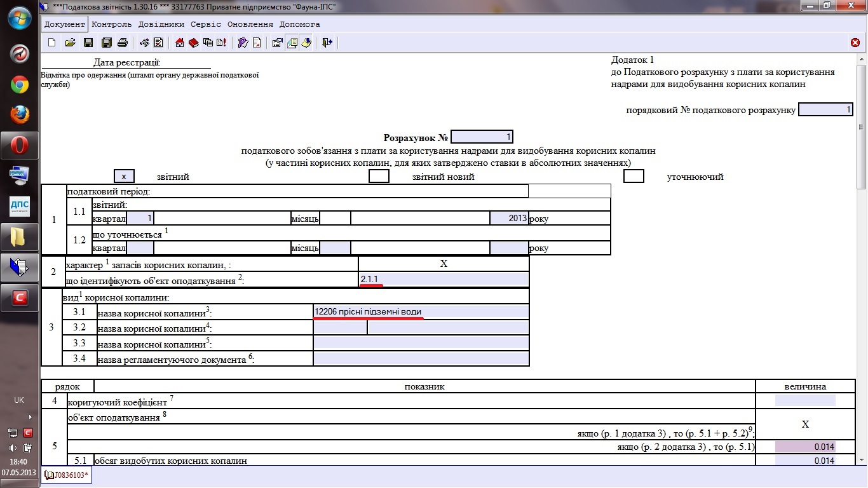Click the mineral name field '12206 прісні підземні води'
This screenshot has height=488, width=868.
[x=420, y=311]
